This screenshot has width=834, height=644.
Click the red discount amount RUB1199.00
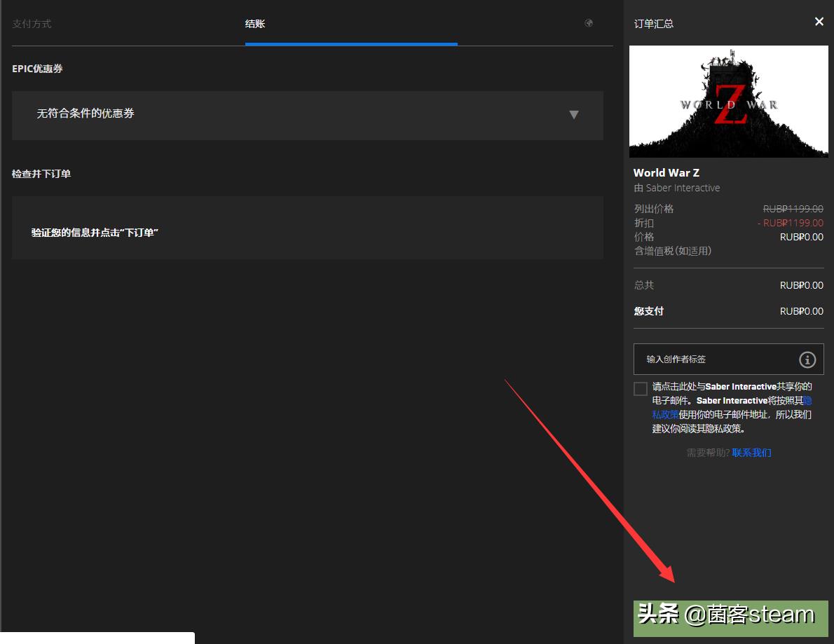791,223
